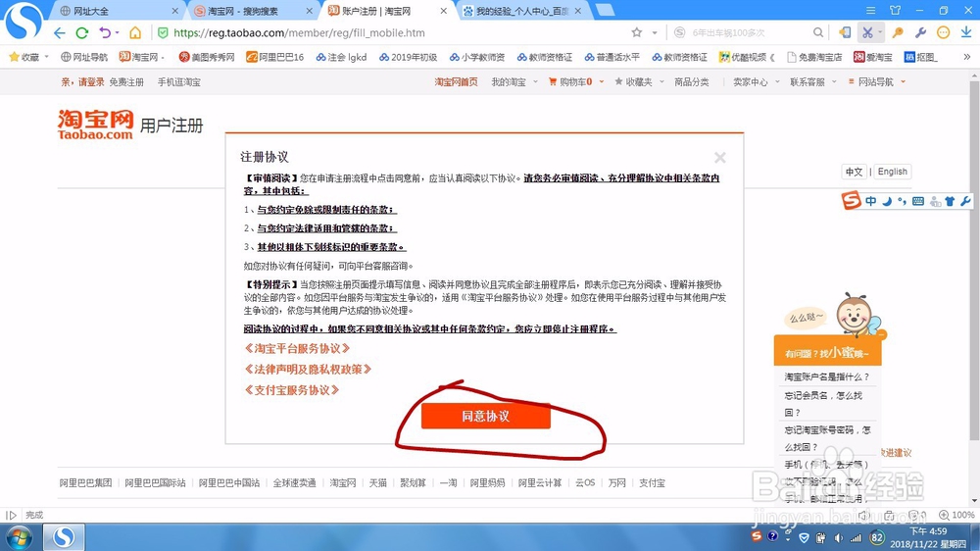Click the scissors screenshot tool icon
The image size is (980, 551).
point(867,32)
